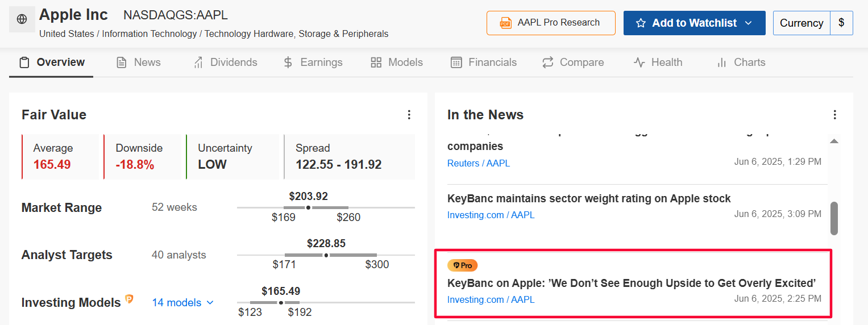Viewport: 868px width, 325px height.
Task: Click the 40 analysts label
Action: (x=179, y=255)
